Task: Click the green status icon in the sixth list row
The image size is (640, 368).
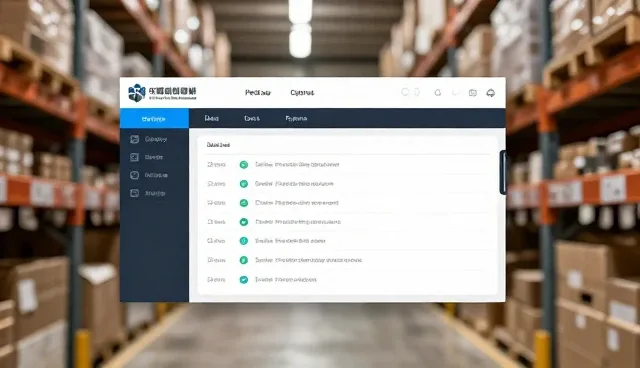Action: [x=244, y=260]
